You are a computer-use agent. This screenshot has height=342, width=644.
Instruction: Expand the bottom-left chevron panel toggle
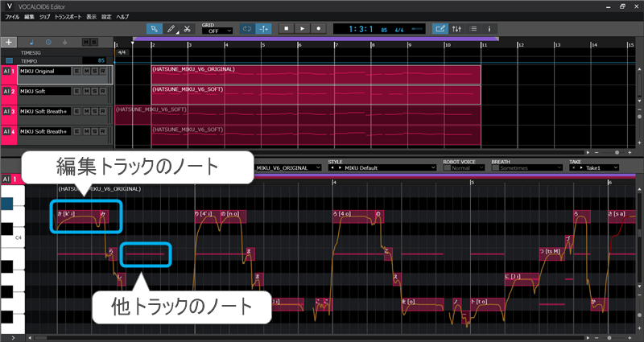tap(13, 338)
